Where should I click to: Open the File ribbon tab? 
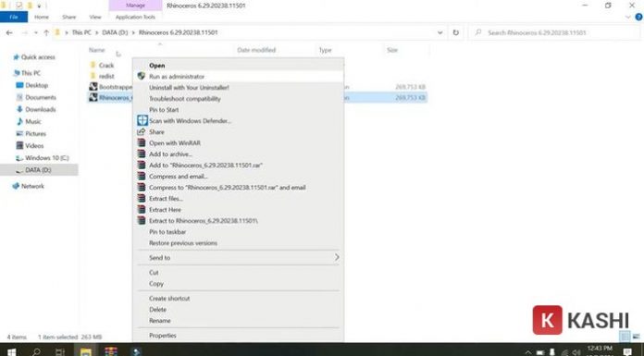coord(14,17)
